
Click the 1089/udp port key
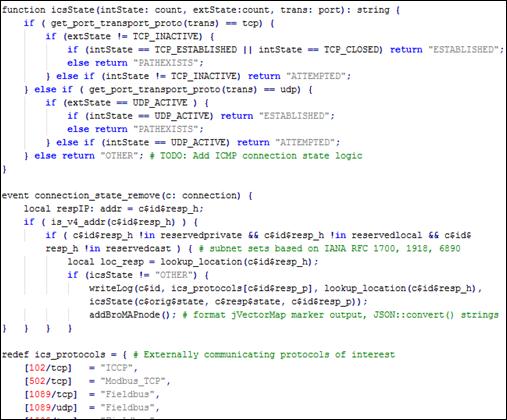[x=51, y=408]
